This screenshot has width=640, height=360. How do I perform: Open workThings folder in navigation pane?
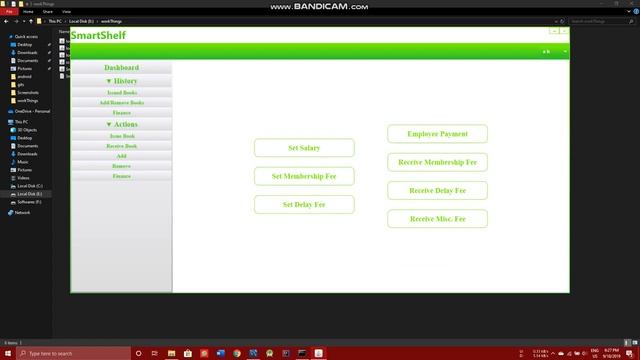(28, 101)
